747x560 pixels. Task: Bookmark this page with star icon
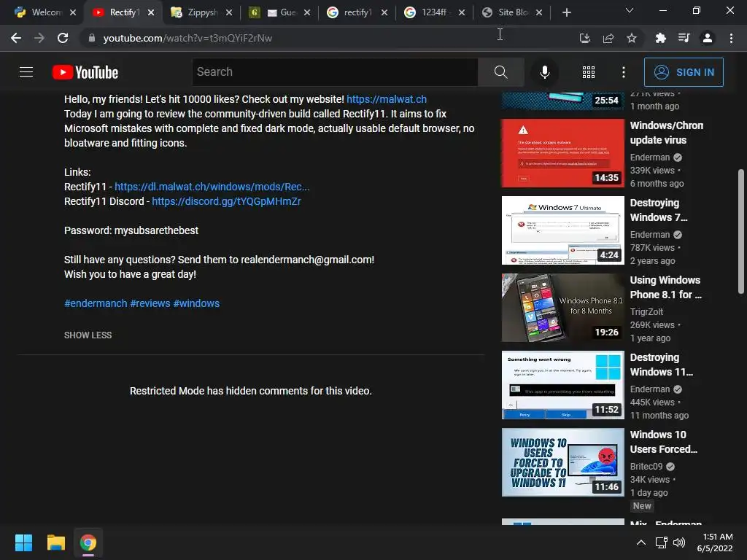coord(631,38)
